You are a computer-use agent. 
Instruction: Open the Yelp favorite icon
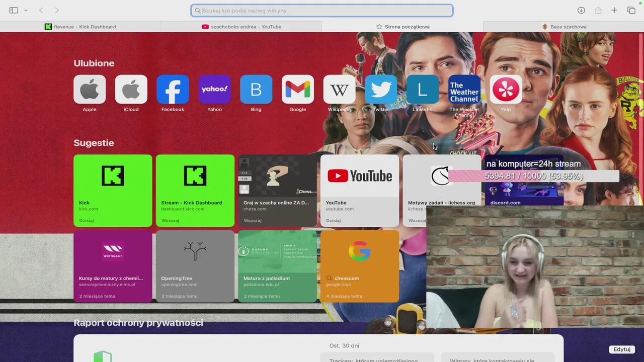506,89
